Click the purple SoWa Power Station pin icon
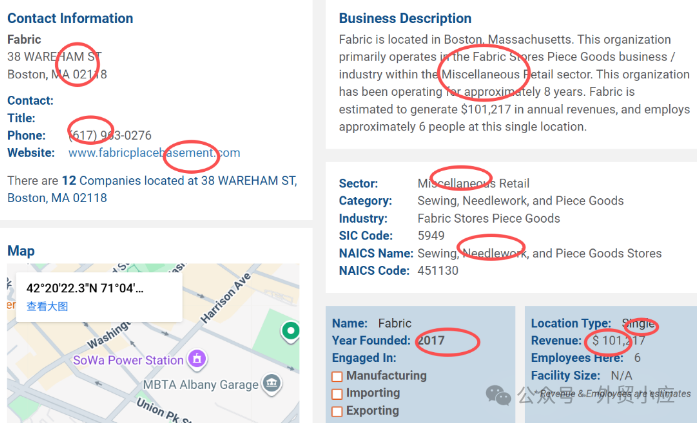 pos(198,358)
